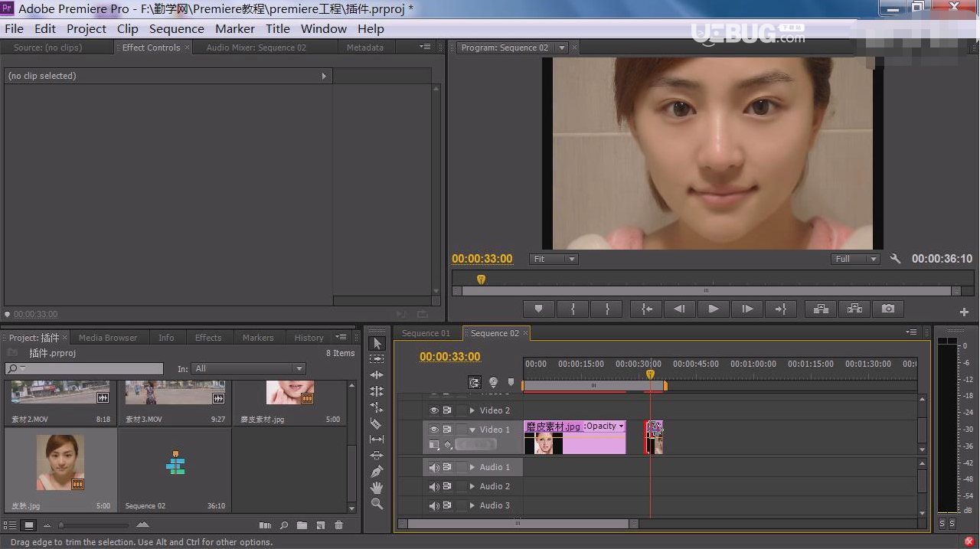Select the Slip tool
Image resolution: width=980 pixels, height=549 pixels.
point(377,440)
